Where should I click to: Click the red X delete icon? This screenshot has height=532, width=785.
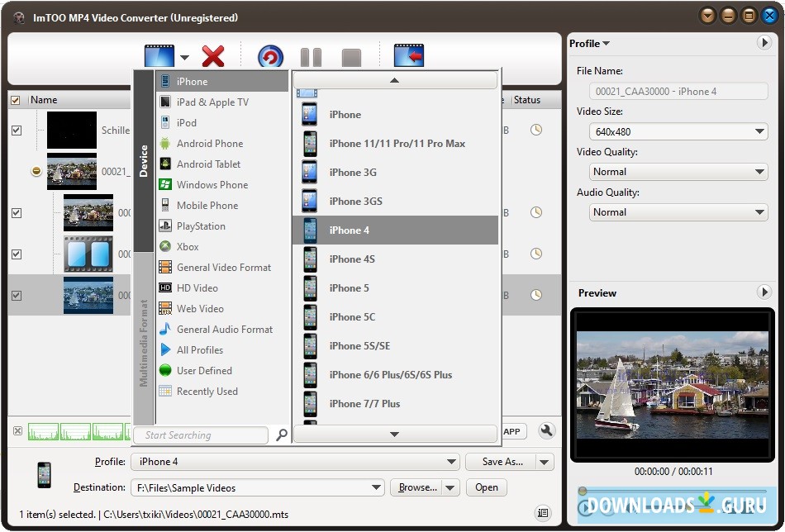213,56
